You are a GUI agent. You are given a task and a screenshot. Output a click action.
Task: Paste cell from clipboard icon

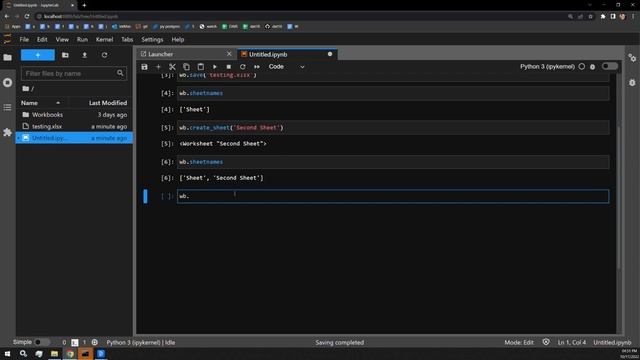tap(200, 67)
